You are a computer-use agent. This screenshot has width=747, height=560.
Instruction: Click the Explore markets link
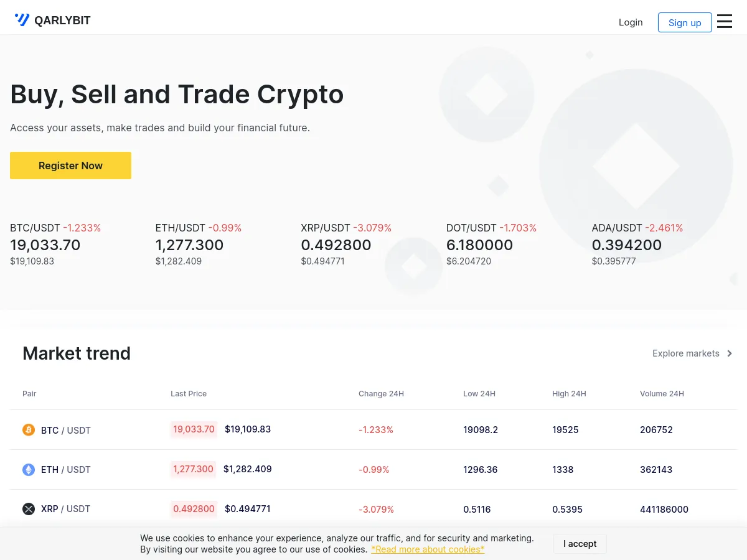685,353
